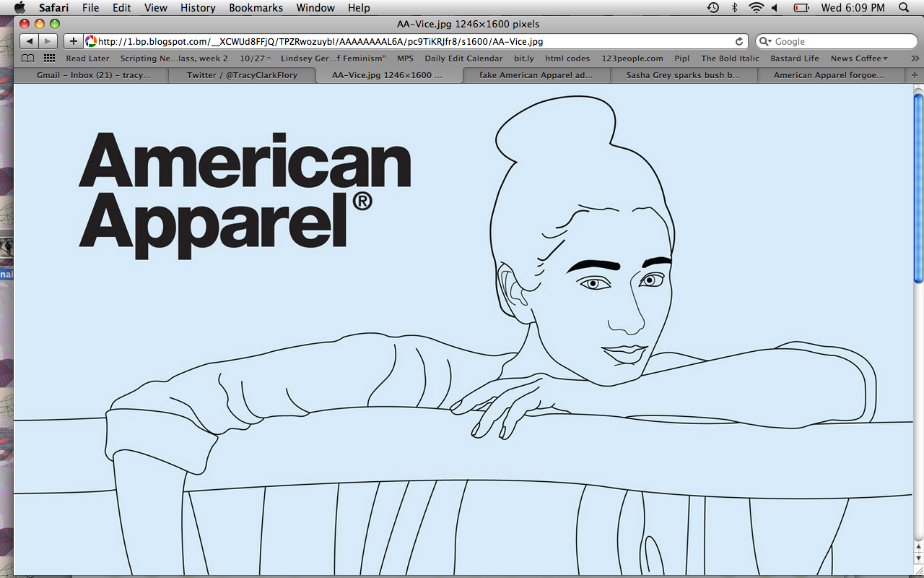Open the Top Sites grid icon
924x578 pixels.
coord(49,59)
